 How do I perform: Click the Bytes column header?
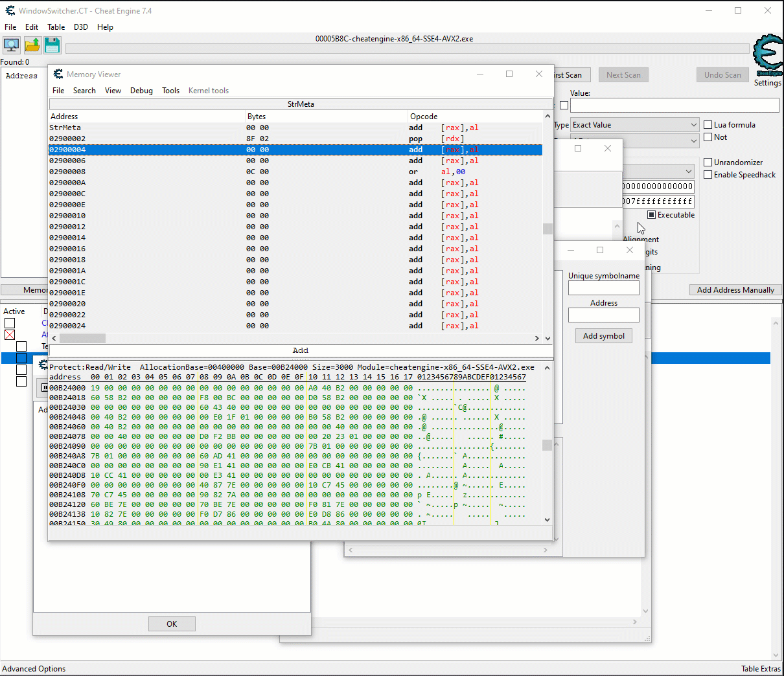[326, 117]
